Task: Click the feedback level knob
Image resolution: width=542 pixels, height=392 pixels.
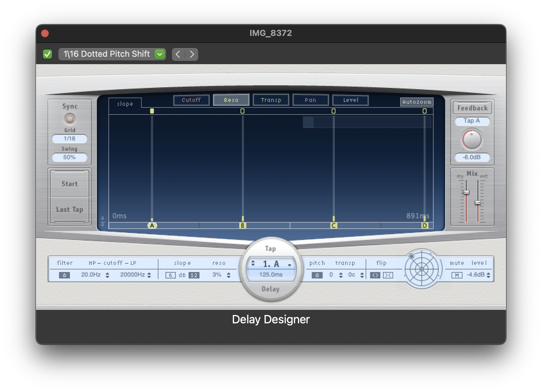Action: pos(472,140)
